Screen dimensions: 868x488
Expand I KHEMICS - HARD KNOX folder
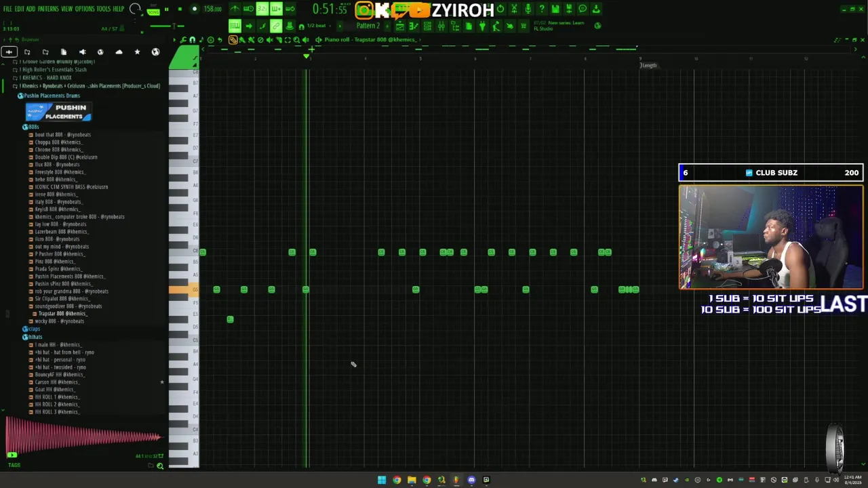[44, 77]
